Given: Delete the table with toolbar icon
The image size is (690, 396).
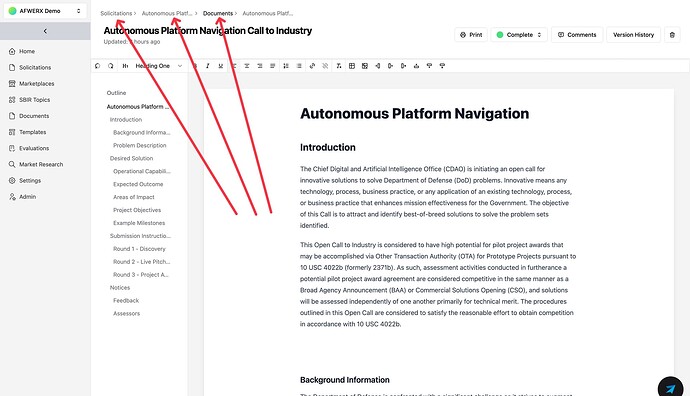Looking at the screenshot, I should click(365, 66).
